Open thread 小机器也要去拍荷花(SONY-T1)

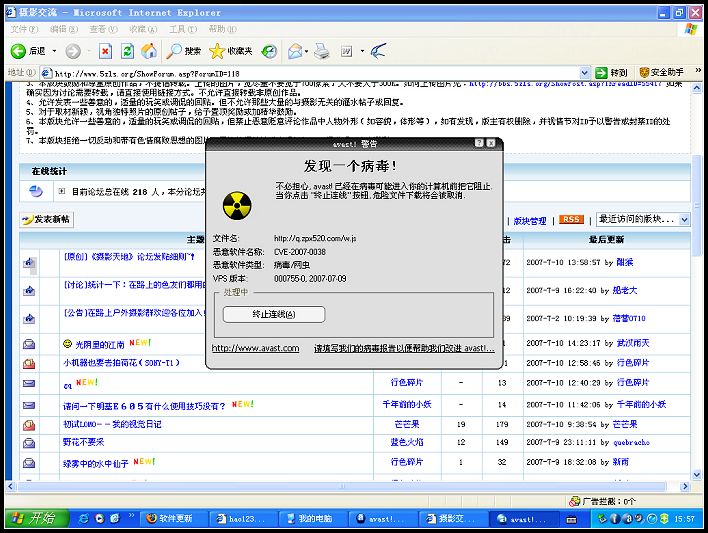tap(121, 363)
